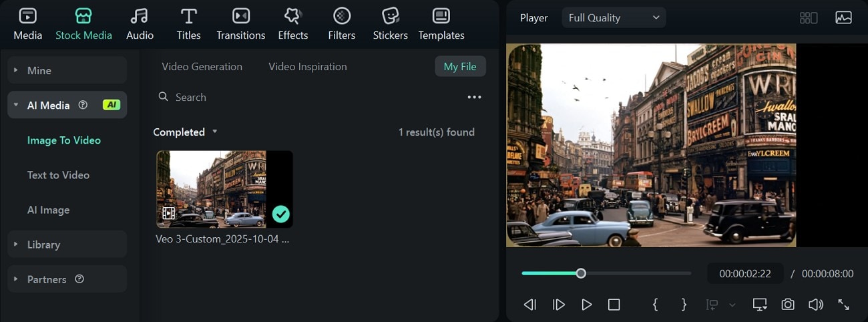This screenshot has height=322, width=868.
Task: Set mark in point
Action: [x=655, y=305]
